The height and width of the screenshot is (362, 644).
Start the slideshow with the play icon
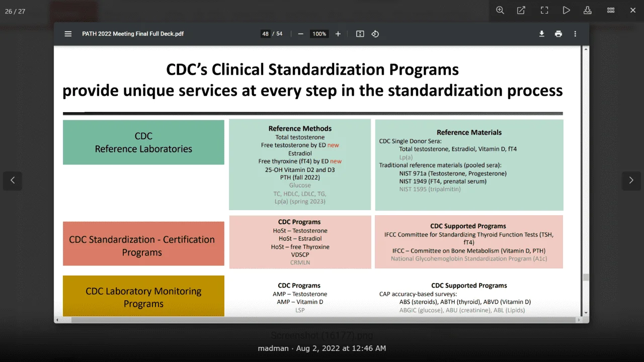tap(567, 11)
